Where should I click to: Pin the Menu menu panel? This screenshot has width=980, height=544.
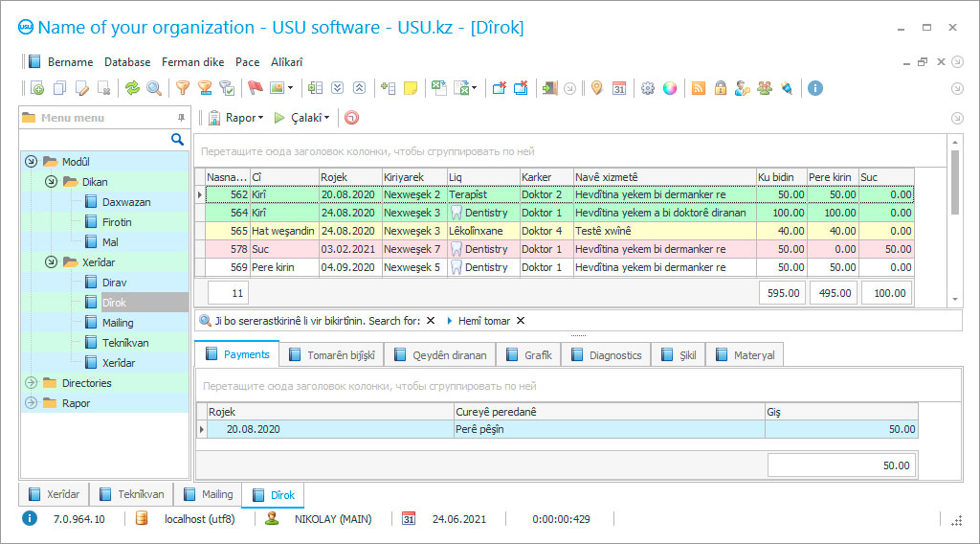(181, 118)
